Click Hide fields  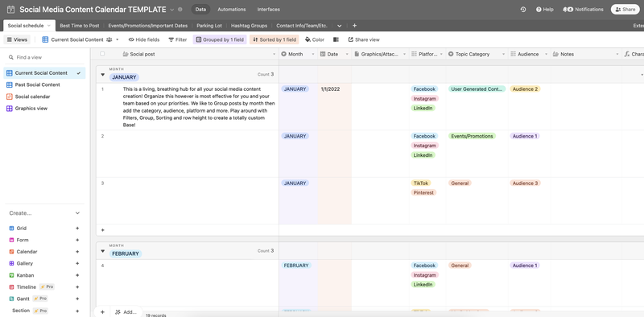pyautogui.click(x=144, y=40)
